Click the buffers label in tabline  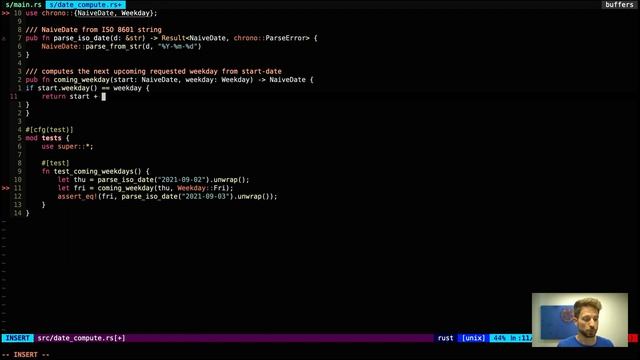[x=619, y=4]
